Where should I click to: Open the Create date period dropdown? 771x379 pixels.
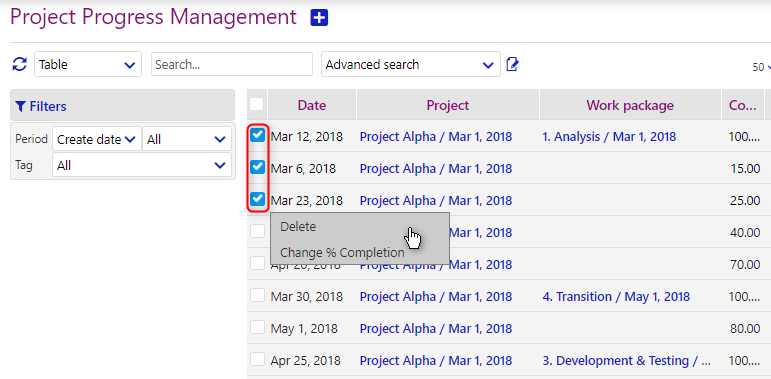coord(96,140)
